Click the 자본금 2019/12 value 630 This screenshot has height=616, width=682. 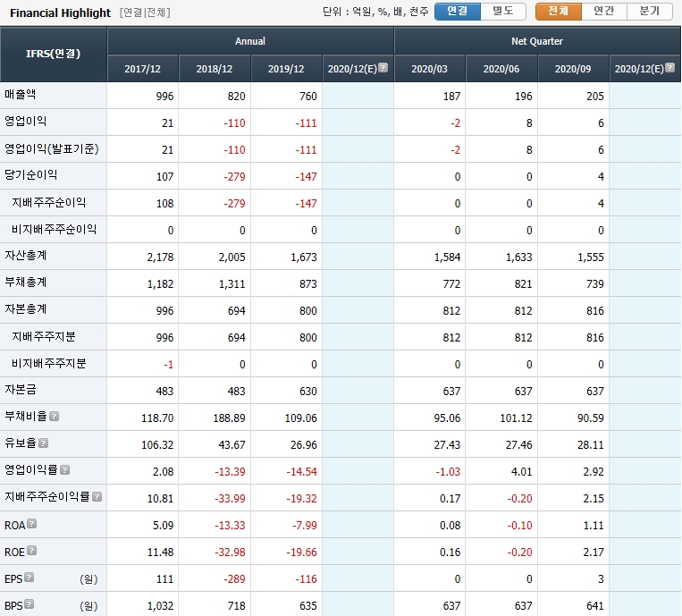click(308, 391)
